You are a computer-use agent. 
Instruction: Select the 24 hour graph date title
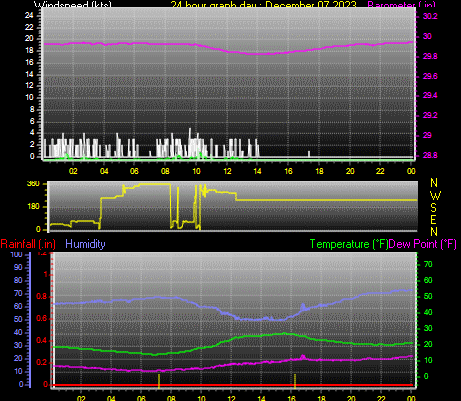tap(264, 4)
